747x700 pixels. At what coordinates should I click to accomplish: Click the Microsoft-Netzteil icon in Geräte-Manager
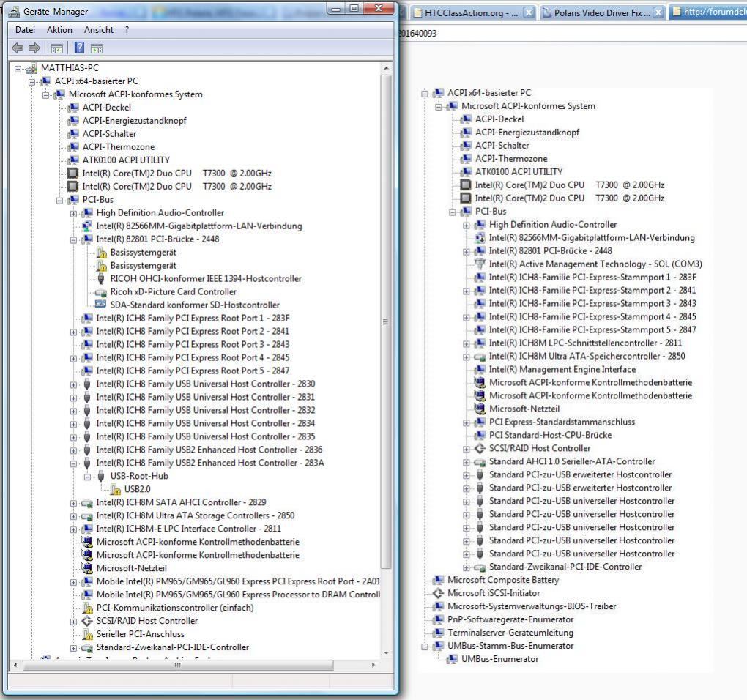(86, 568)
